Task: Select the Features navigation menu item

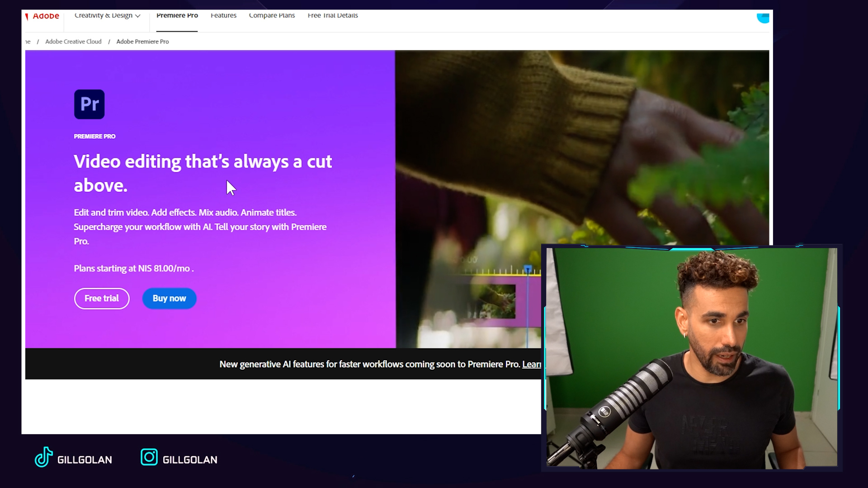Action: coord(224,15)
